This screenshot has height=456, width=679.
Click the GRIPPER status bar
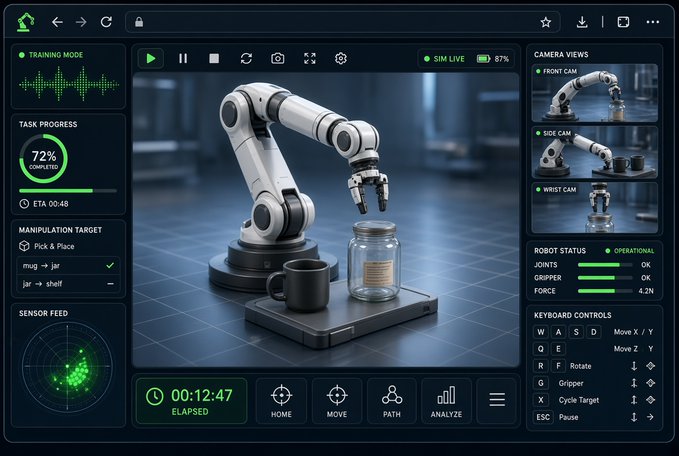click(x=605, y=278)
